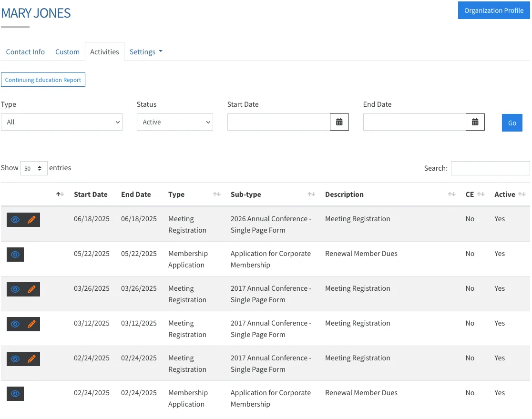Edit the 02/24/2025 Meeting Registration record

tap(31, 358)
